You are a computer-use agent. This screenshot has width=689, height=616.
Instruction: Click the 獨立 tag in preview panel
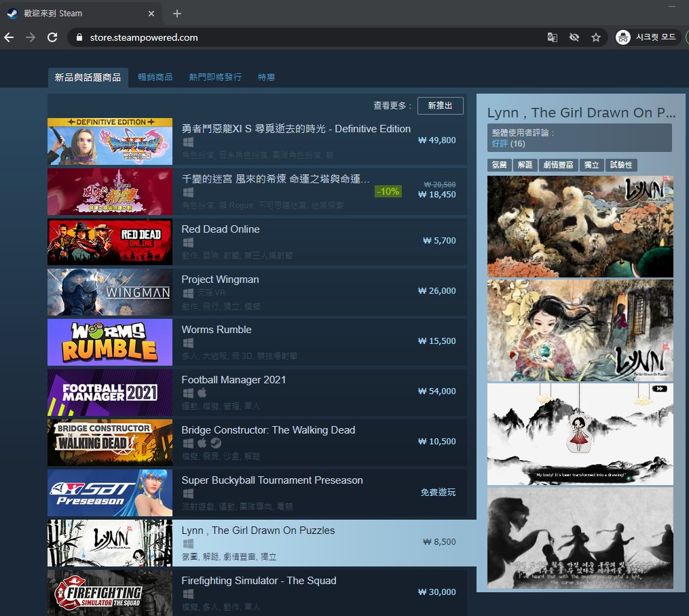pos(591,165)
